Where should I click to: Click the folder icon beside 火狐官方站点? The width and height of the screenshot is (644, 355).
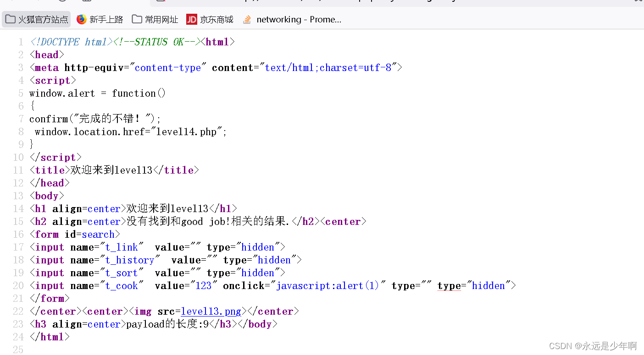[x=10, y=19]
